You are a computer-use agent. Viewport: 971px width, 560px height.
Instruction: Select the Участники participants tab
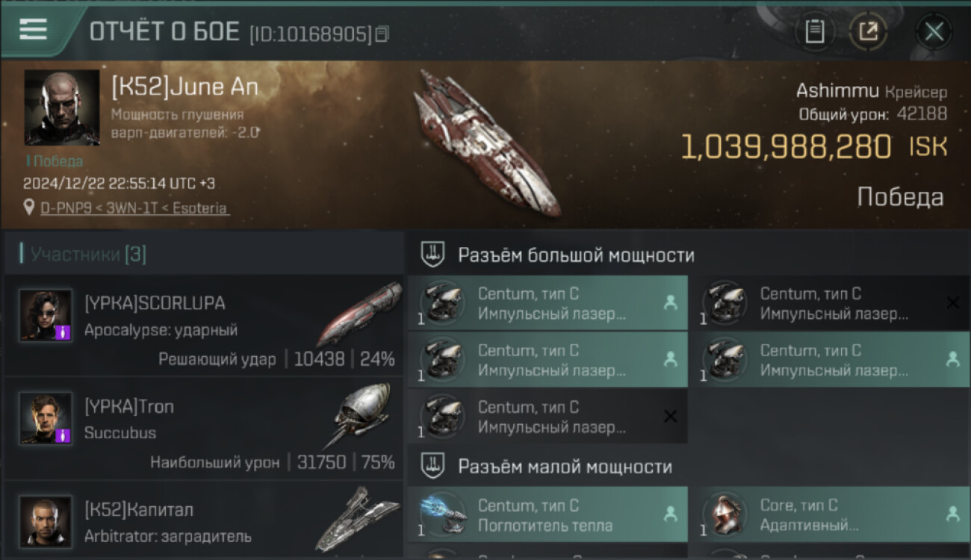coord(84,255)
